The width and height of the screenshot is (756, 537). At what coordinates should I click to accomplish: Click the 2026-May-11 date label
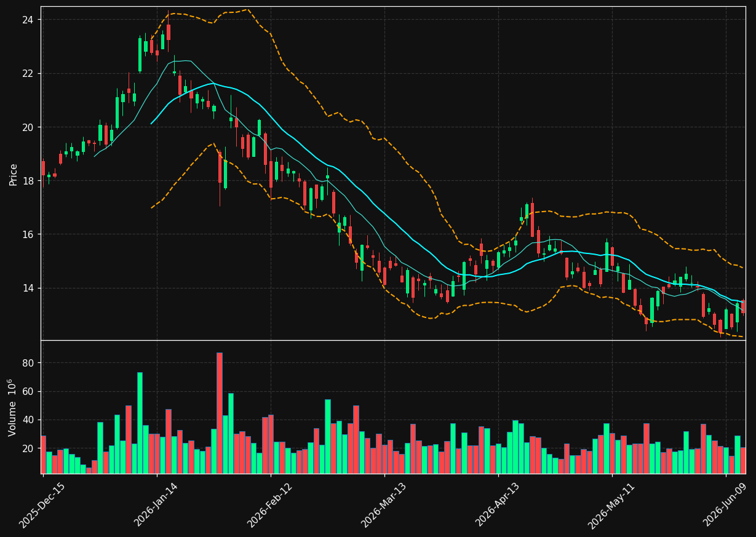coord(611,505)
